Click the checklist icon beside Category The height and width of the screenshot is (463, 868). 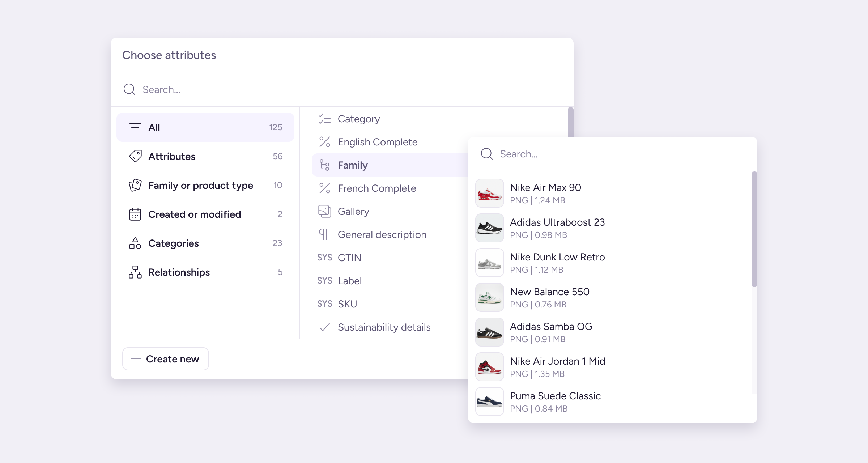point(325,119)
